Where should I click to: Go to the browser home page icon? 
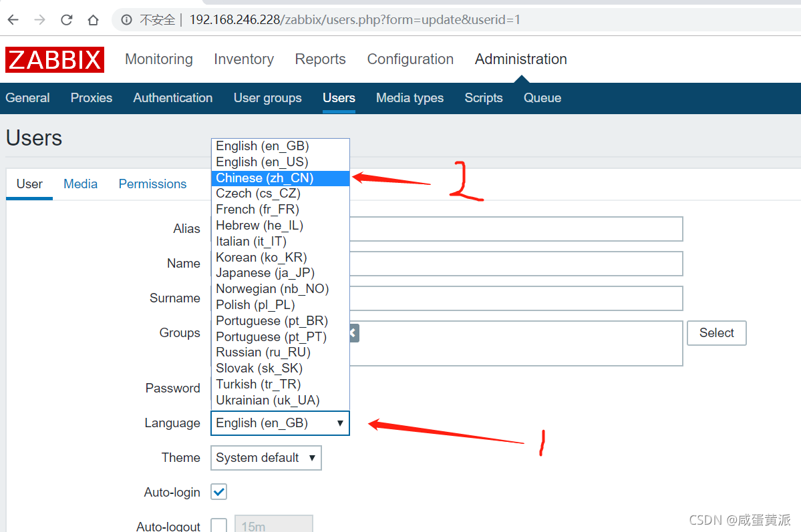pyautogui.click(x=93, y=20)
